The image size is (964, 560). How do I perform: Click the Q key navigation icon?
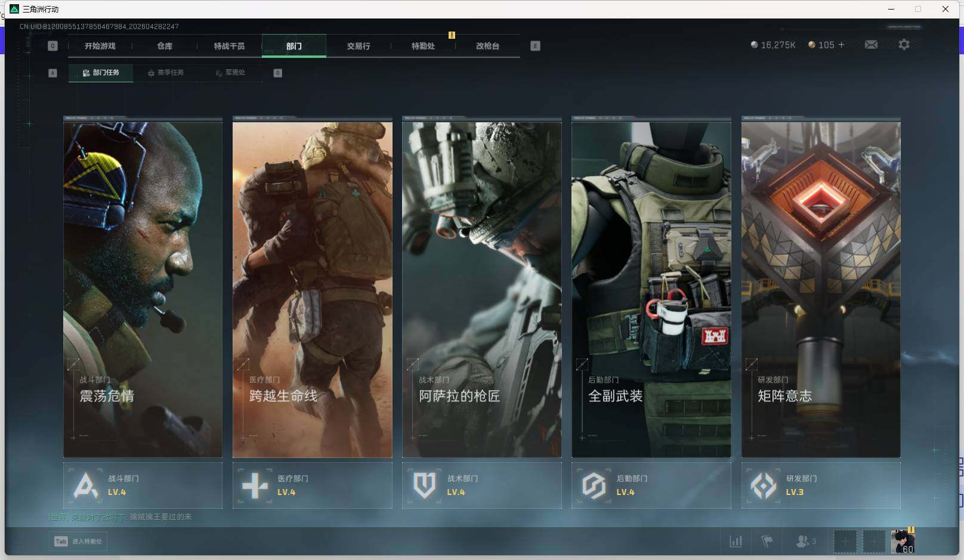52,46
